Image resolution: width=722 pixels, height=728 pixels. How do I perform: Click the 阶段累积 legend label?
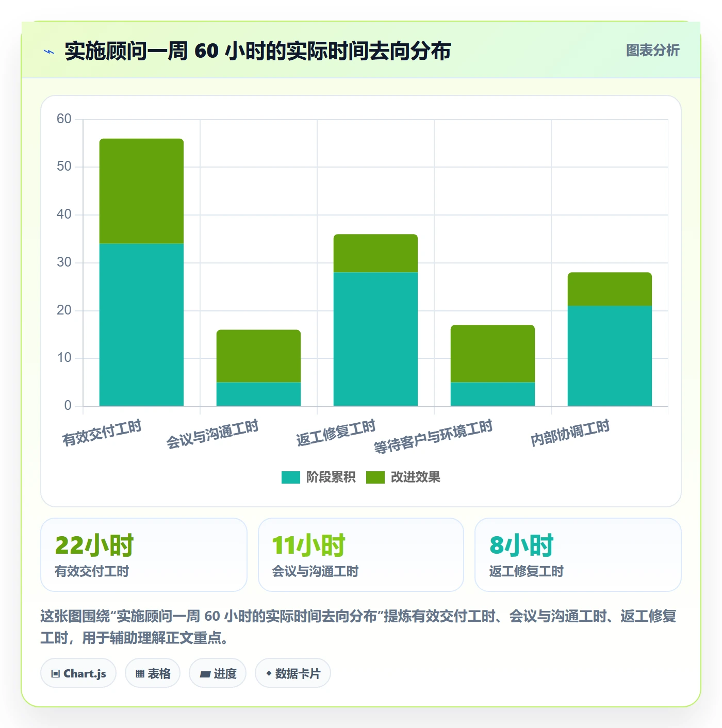pos(331,477)
